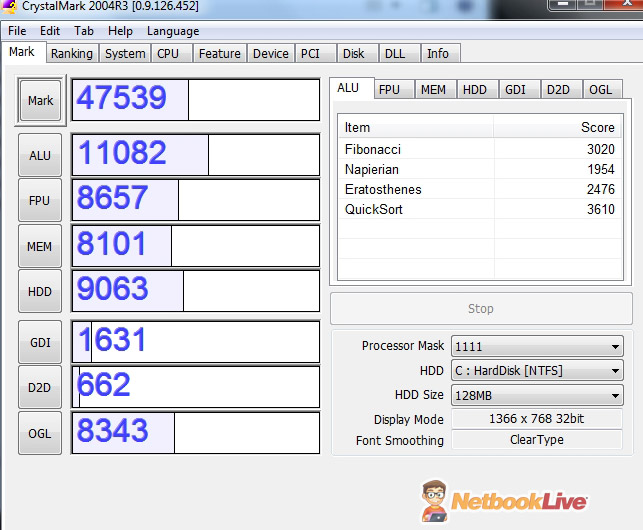The height and width of the screenshot is (530, 643).
Task: Select the HDD results tab
Action: [x=478, y=89]
